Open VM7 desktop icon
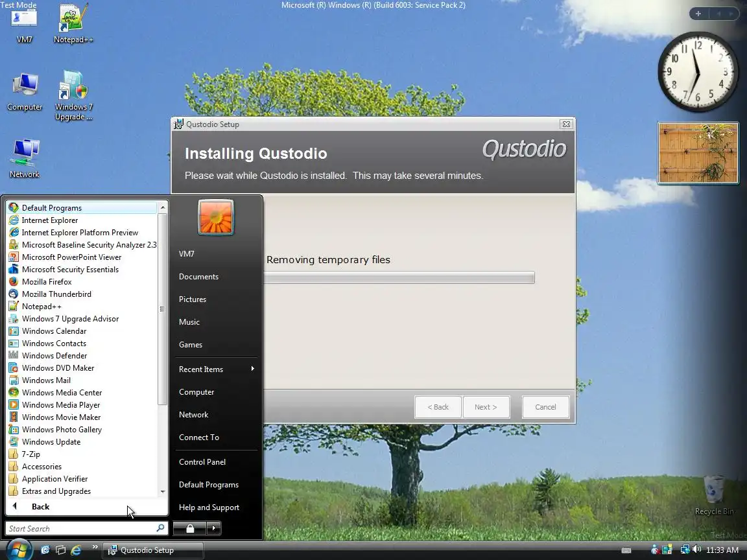This screenshot has height=560, width=747. tap(24, 26)
